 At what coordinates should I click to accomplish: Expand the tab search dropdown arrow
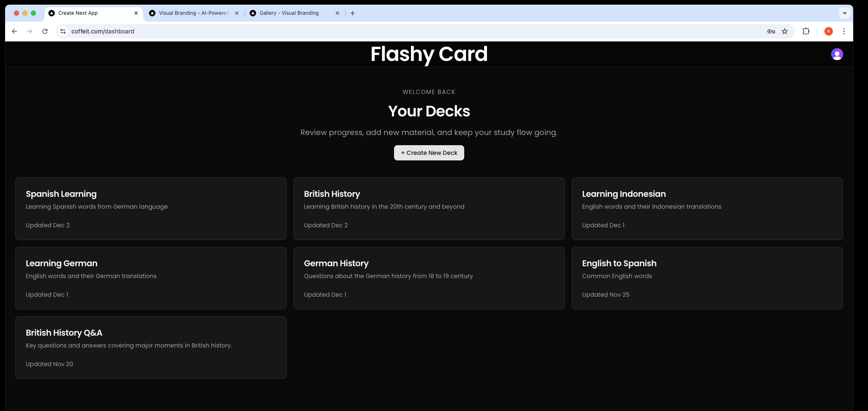[x=844, y=13]
